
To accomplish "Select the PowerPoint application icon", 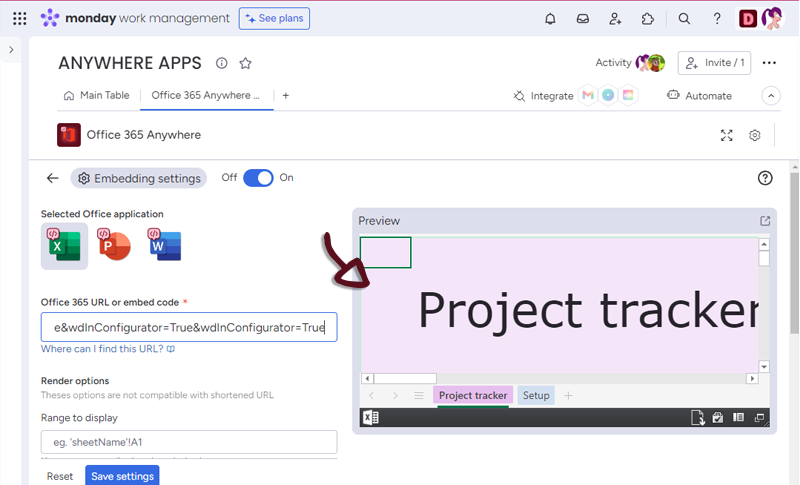I will point(114,245).
